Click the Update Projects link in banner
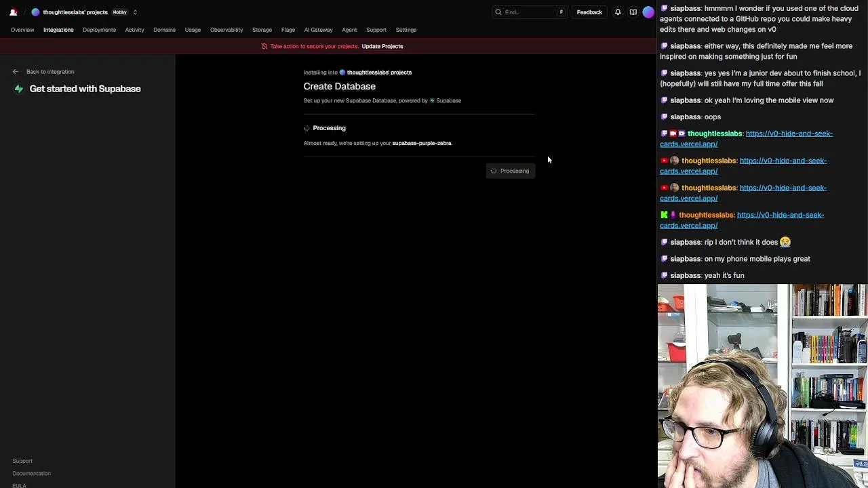The width and height of the screenshot is (868, 488). click(x=382, y=46)
